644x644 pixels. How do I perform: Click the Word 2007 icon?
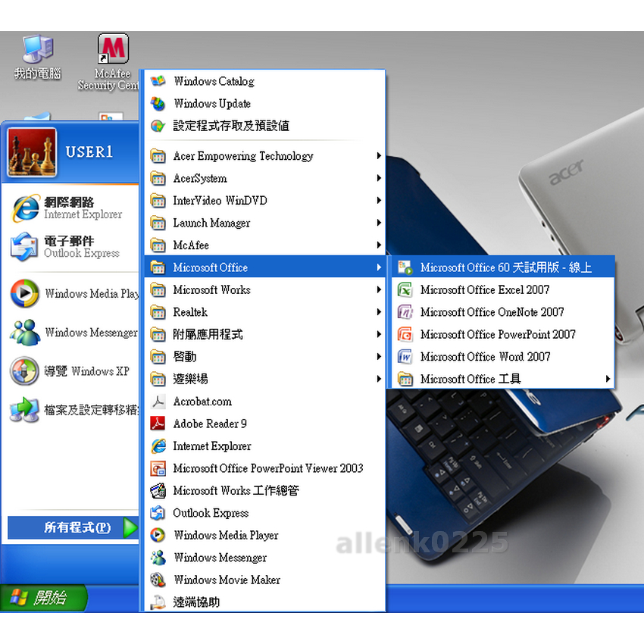click(405, 357)
